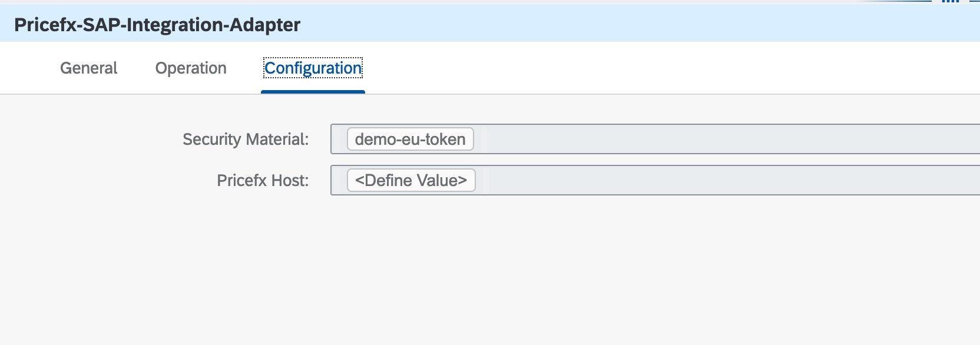Switch to the Operation tab

(191, 68)
